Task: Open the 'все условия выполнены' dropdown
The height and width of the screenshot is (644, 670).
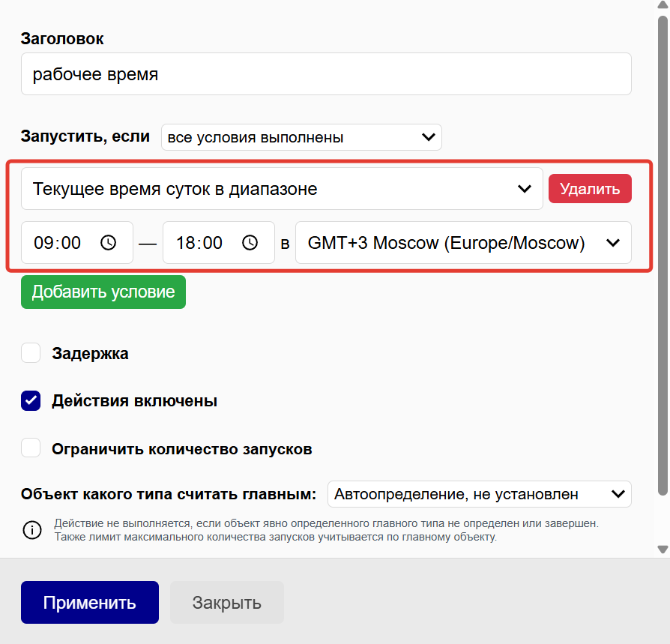Action: click(301, 138)
